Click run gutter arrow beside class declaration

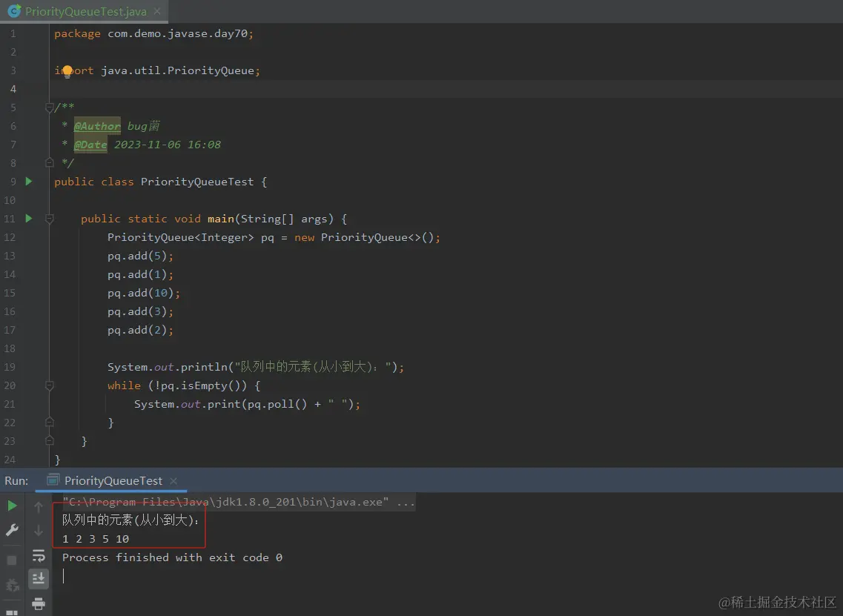click(x=29, y=182)
